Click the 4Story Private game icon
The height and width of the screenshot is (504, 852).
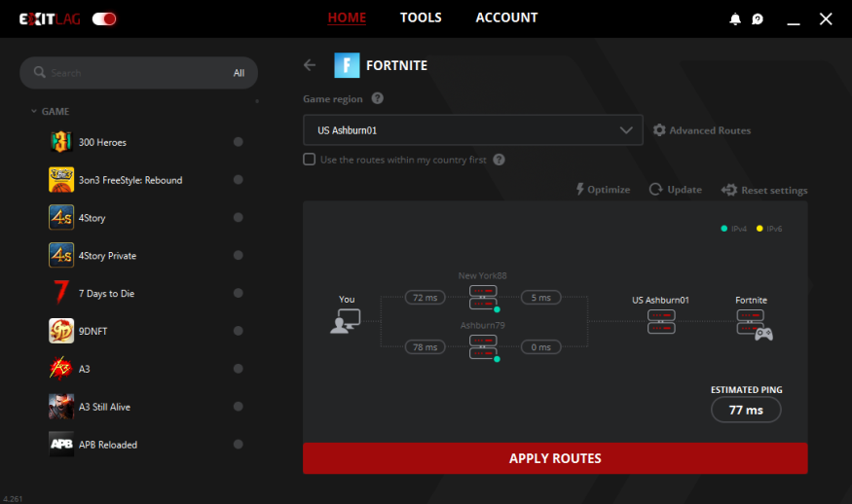click(61, 255)
